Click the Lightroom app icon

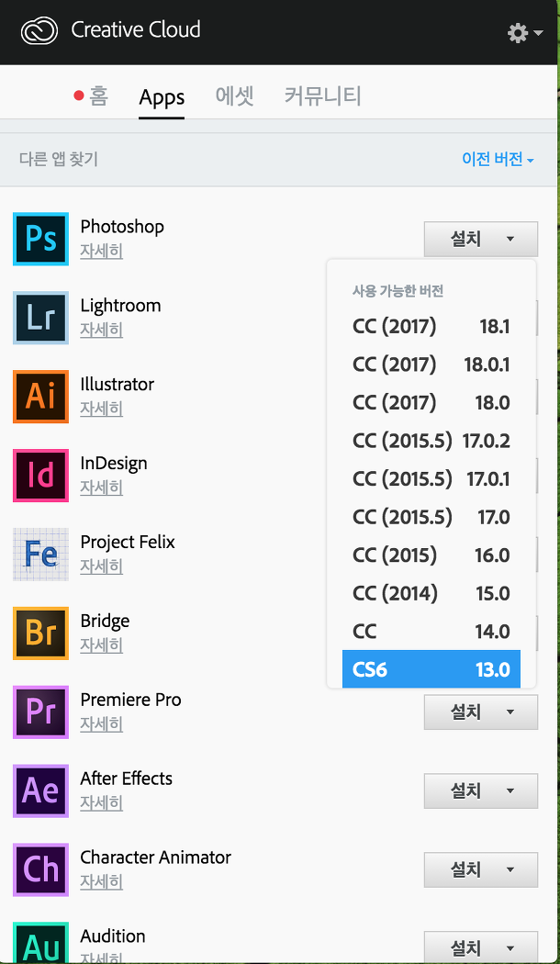pos(40,318)
